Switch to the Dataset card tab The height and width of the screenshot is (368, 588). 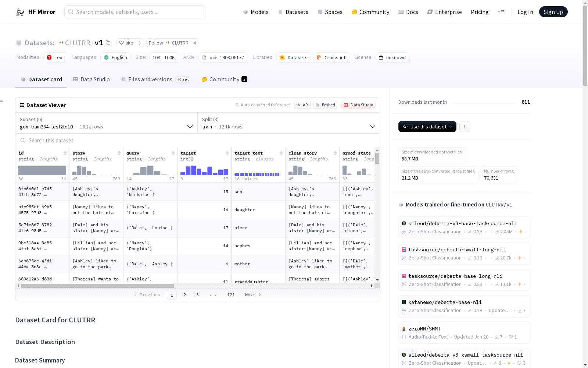(41, 79)
